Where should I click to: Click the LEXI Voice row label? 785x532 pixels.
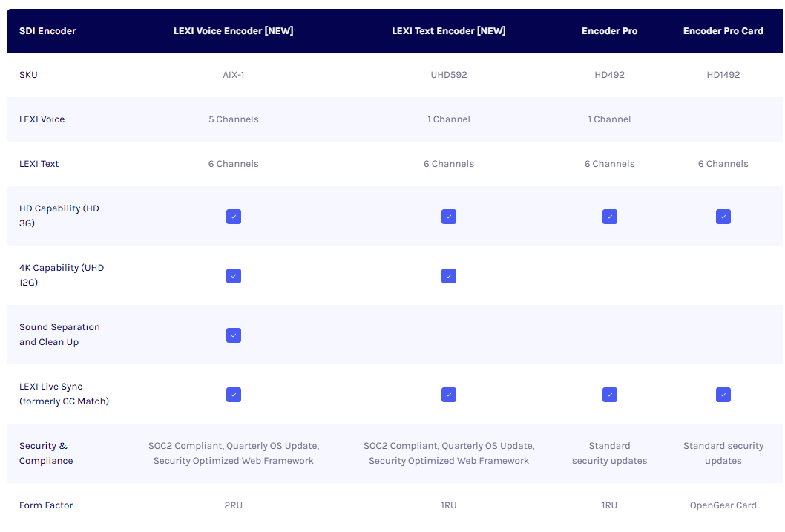click(x=42, y=119)
